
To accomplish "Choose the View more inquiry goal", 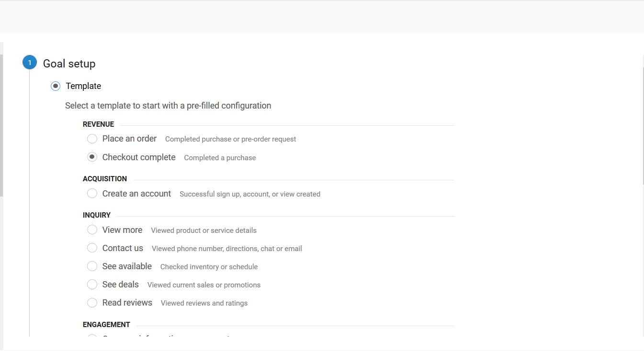I will pyautogui.click(x=92, y=230).
